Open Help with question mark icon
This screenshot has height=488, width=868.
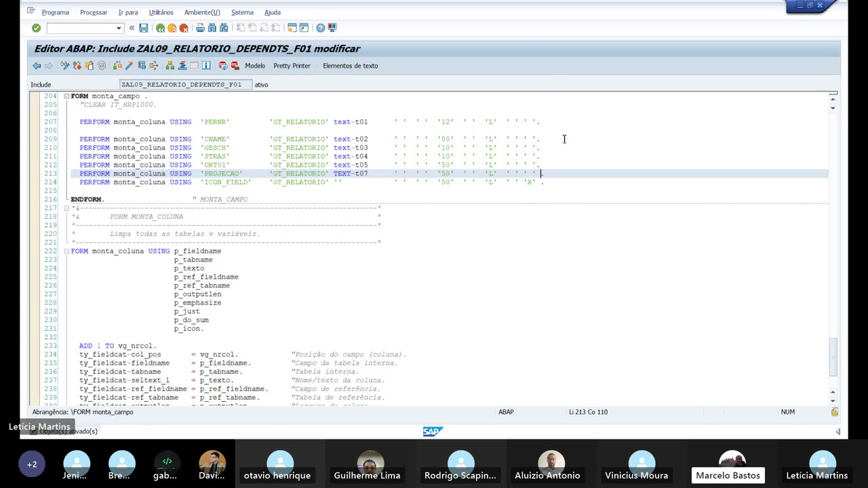(320, 28)
